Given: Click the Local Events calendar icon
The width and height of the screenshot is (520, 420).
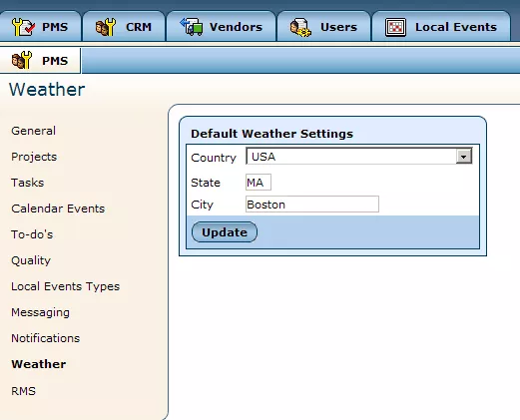Looking at the screenshot, I should click(395, 27).
